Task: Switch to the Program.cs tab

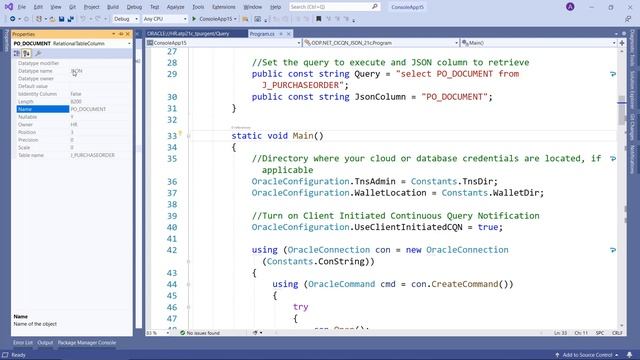Action: click(x=262, y=34)
